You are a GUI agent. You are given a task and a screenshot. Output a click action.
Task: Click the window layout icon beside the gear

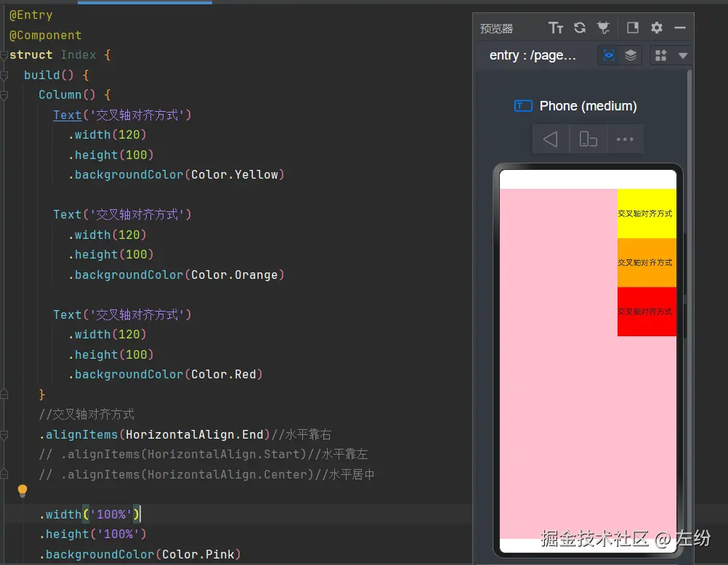633,28
